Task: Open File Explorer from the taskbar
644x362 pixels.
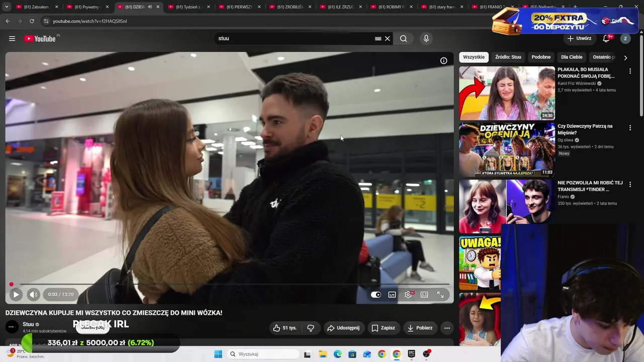Action: coord(323,354)
